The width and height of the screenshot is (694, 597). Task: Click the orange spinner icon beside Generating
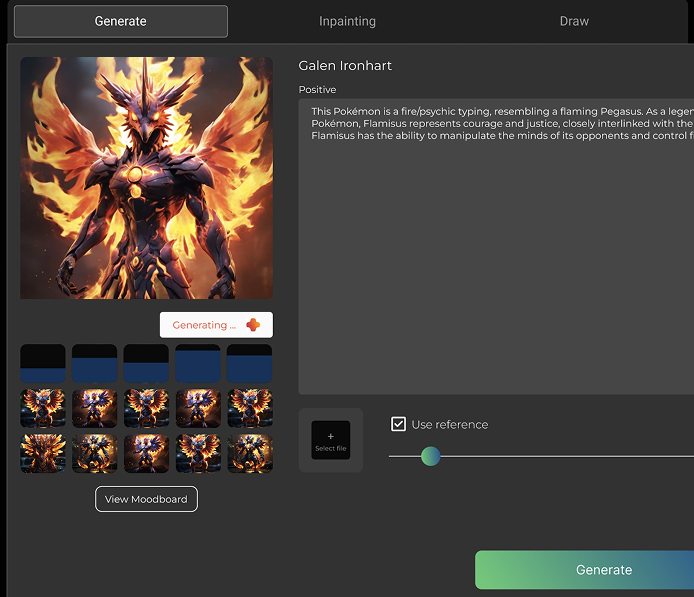click(x=253, y=325)
